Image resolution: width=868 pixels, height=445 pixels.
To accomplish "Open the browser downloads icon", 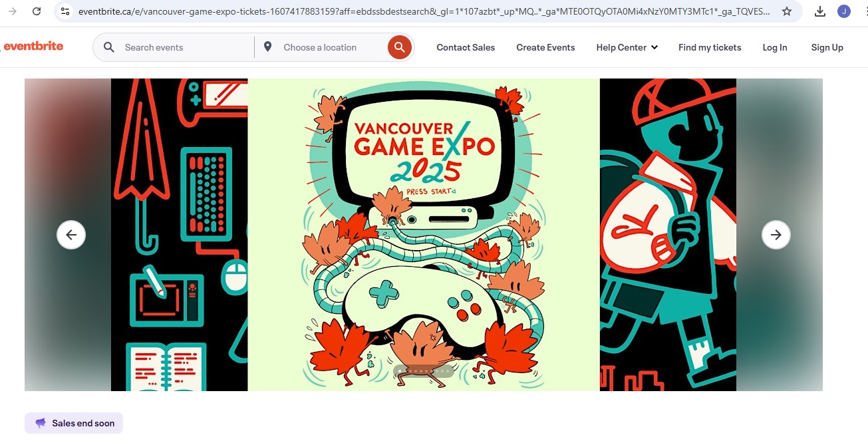I will [x=820, y=11].
